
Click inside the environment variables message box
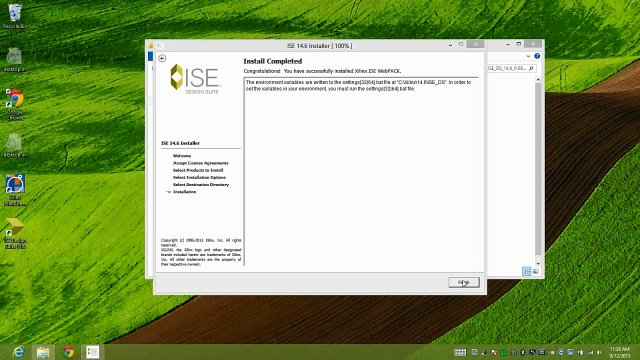pos(361,171)
